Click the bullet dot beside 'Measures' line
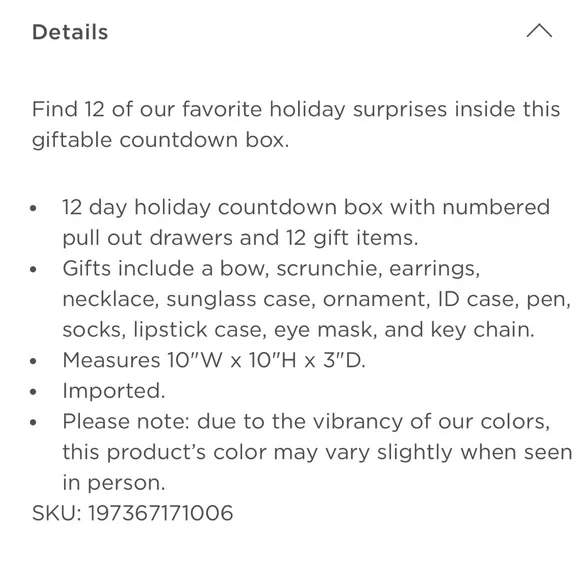 coord(33,361)
